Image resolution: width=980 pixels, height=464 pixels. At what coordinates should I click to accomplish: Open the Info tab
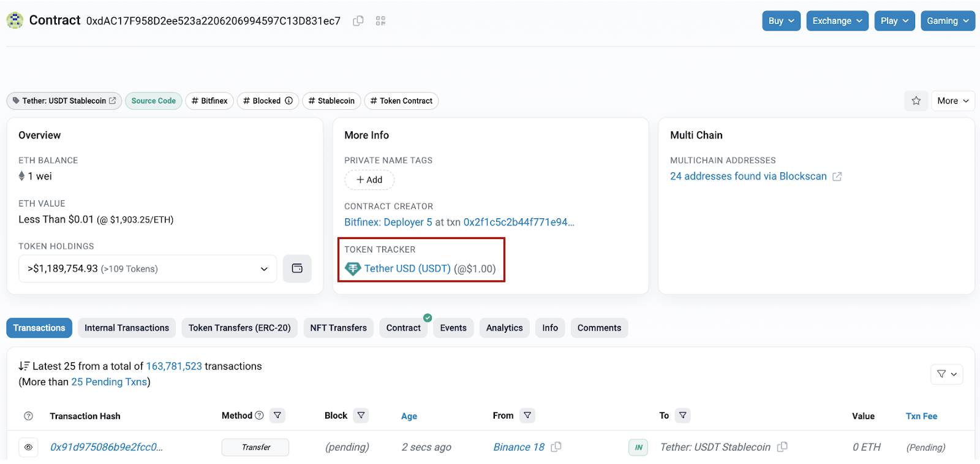coord(550,328)
